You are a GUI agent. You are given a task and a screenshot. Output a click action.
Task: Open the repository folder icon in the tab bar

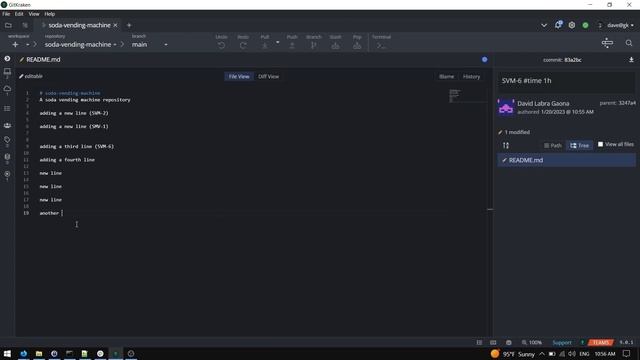pos(8,25)
